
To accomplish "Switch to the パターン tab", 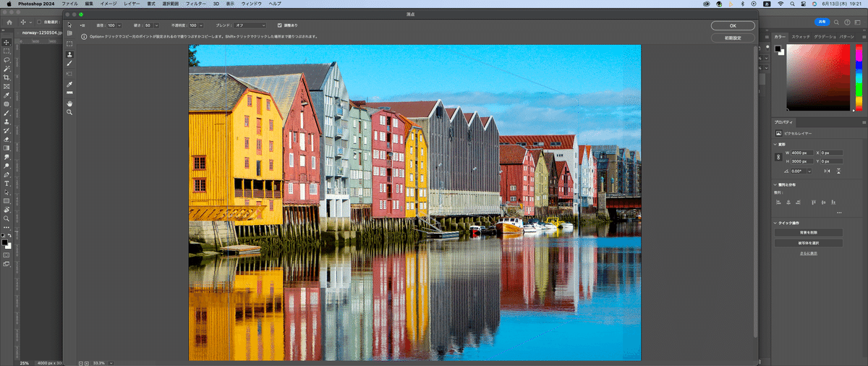I will [x=848, y=36].
